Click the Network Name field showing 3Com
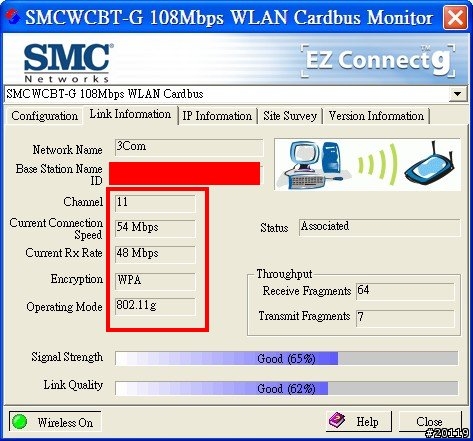This screenshot has width=473, height=441. point(189,148)
